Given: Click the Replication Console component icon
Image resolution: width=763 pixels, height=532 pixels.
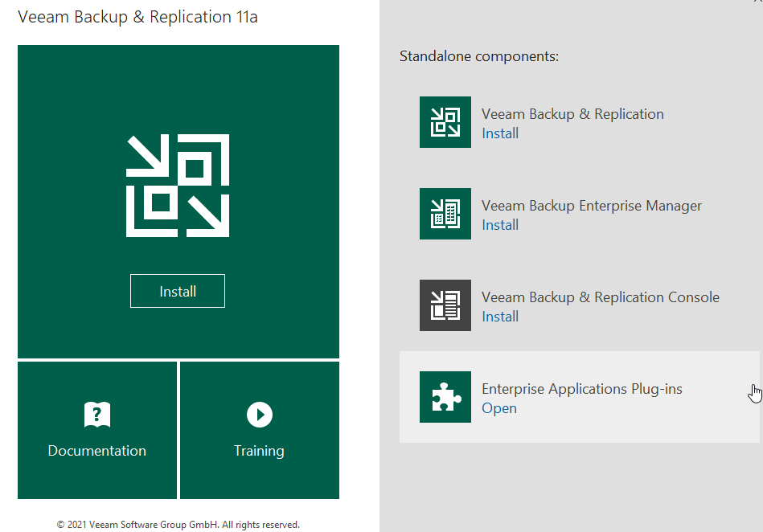Looking at the screenshot, I should pyautogui.click(x=445, y=305).
